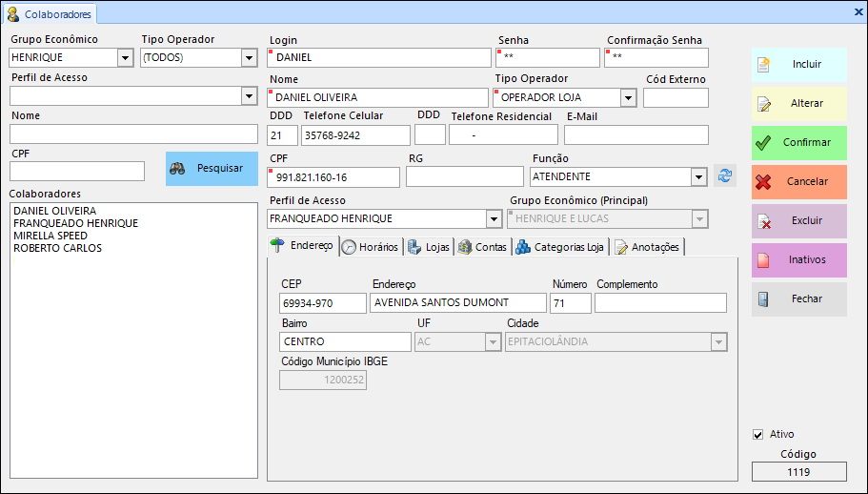This screenshot has height=494, width=868.
Task: Click the blue refresh icon beside Função
Action: (725, 176)
